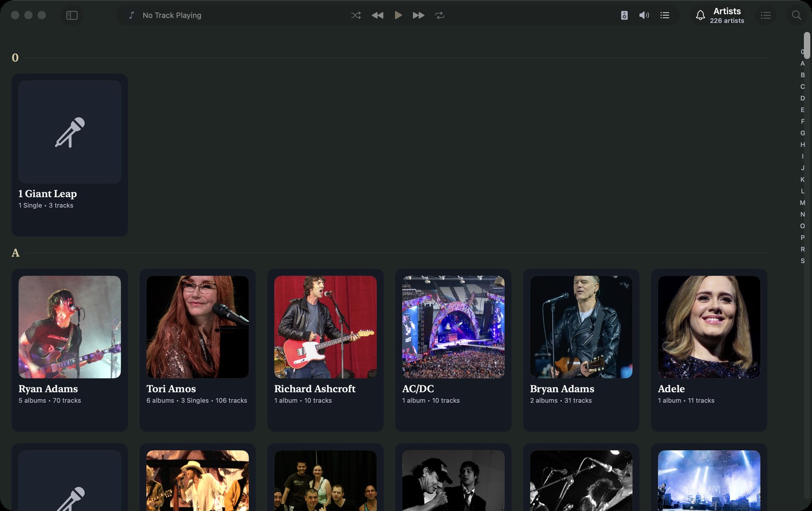812x511 pixels.
Task: Select the Tori Amos artist name
Action: (171, 389)
